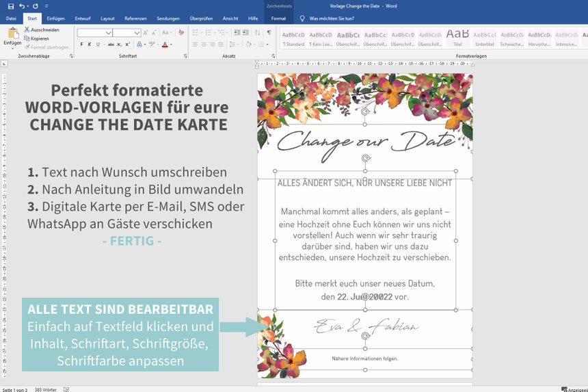Apply text highlight color
The image size is (588, 392).
coord(152,44)
